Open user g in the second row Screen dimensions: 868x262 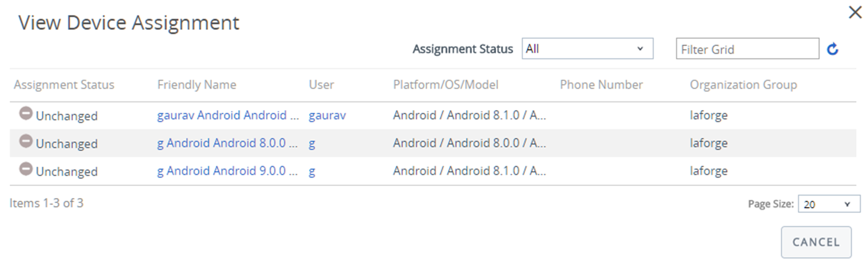pyautogui.click(x=312, y=143)
